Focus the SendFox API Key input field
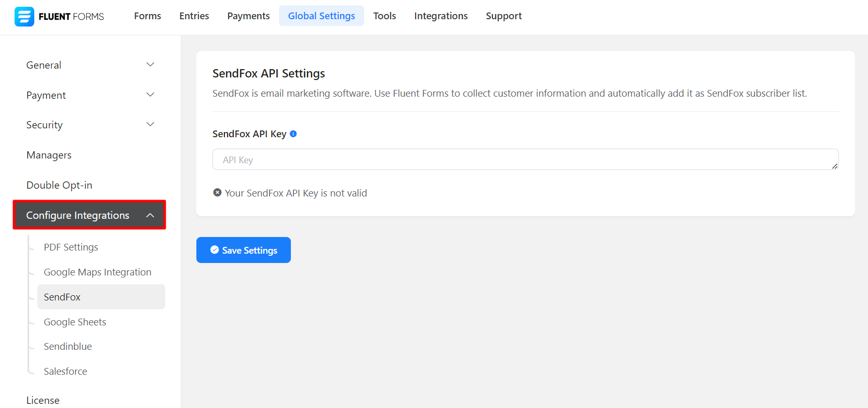The width and height of the screenshot is (868, 408). (x=525, y=160)
